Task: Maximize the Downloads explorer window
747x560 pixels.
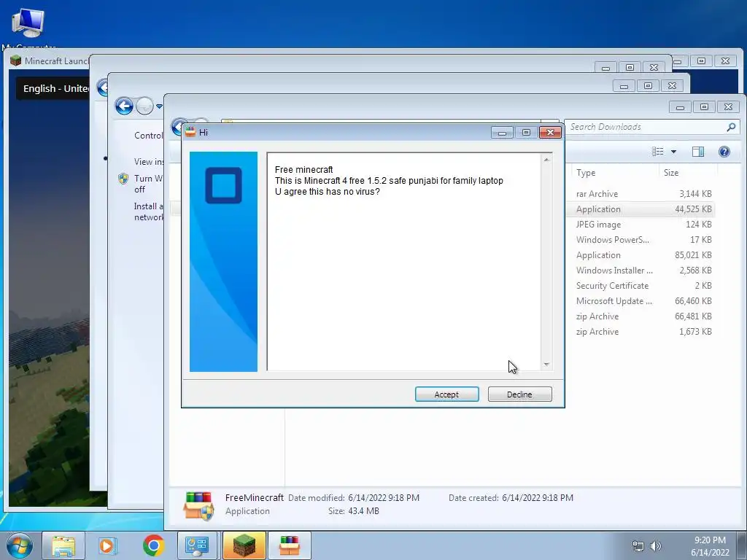Action: (704, 106)
